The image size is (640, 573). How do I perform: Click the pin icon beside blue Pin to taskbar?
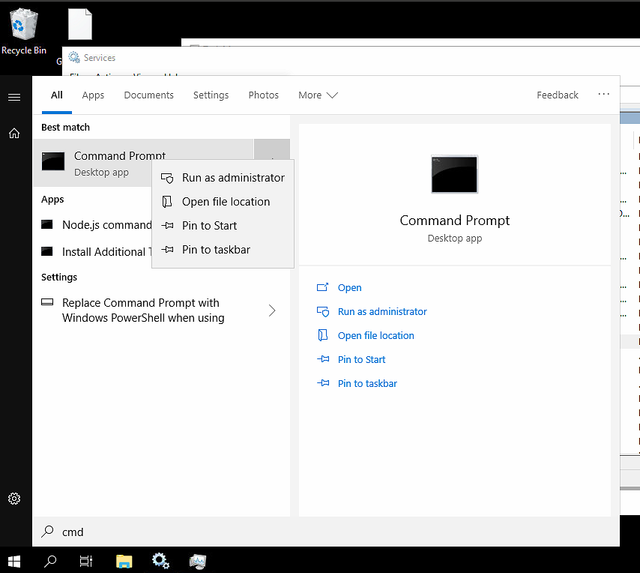pos(323,383)
